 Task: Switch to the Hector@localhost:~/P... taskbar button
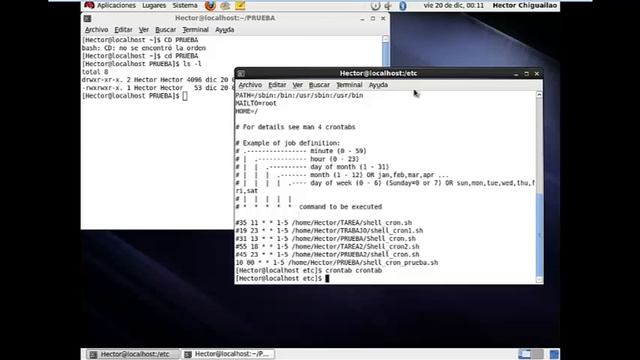click(x=228, y=354)
